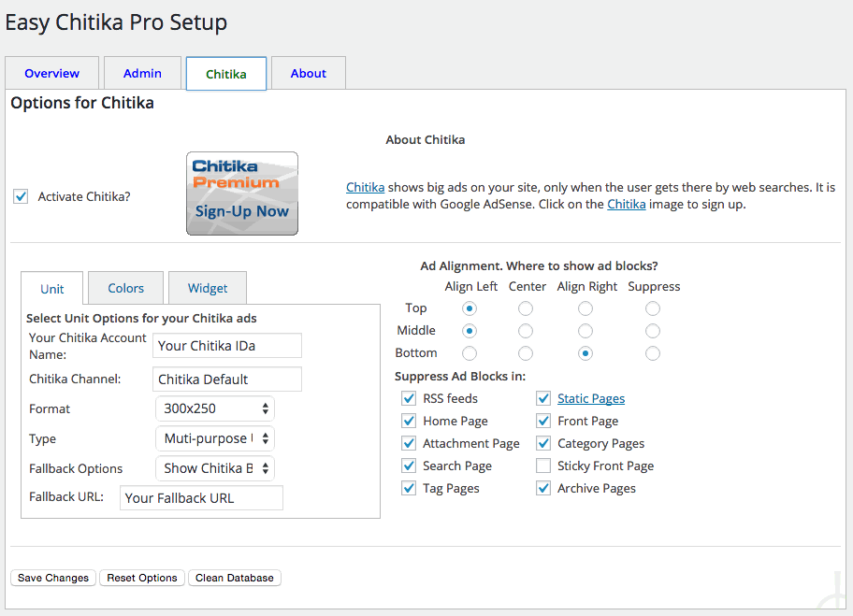
Task: Select Align Left for Top ad
Action: click(470, 308)
